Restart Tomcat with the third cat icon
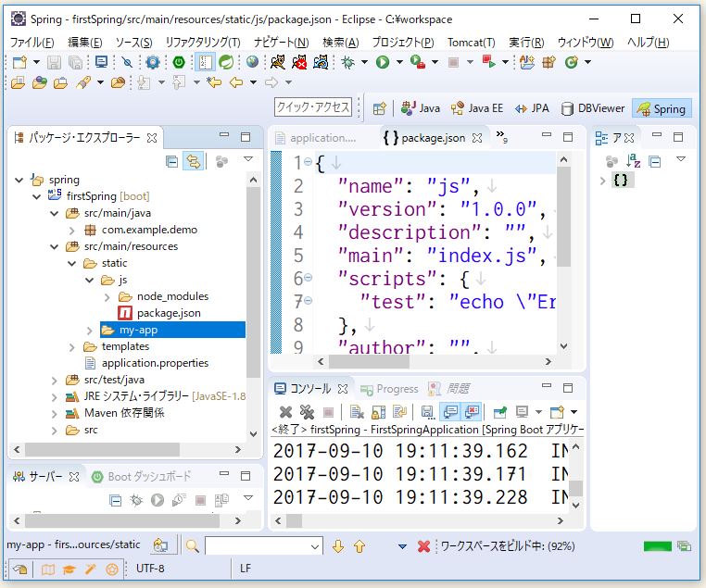Viewport: 706px width, 588px height. (x=321, y=62)
